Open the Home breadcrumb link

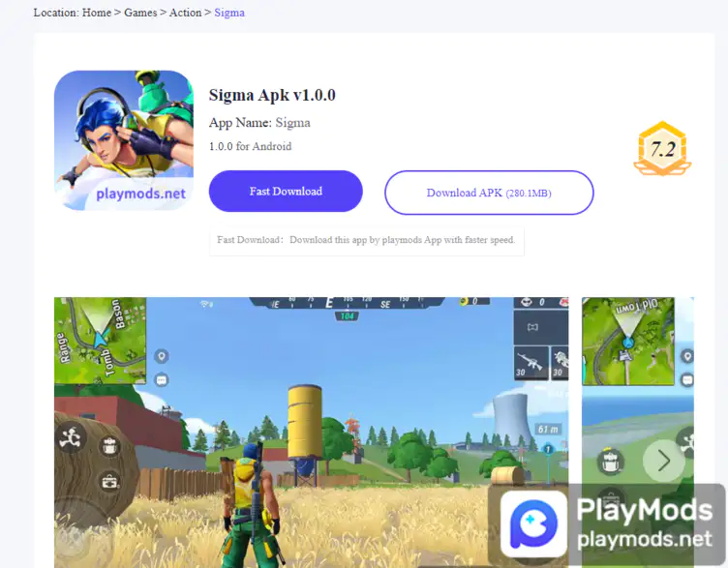tap(97, 13)
